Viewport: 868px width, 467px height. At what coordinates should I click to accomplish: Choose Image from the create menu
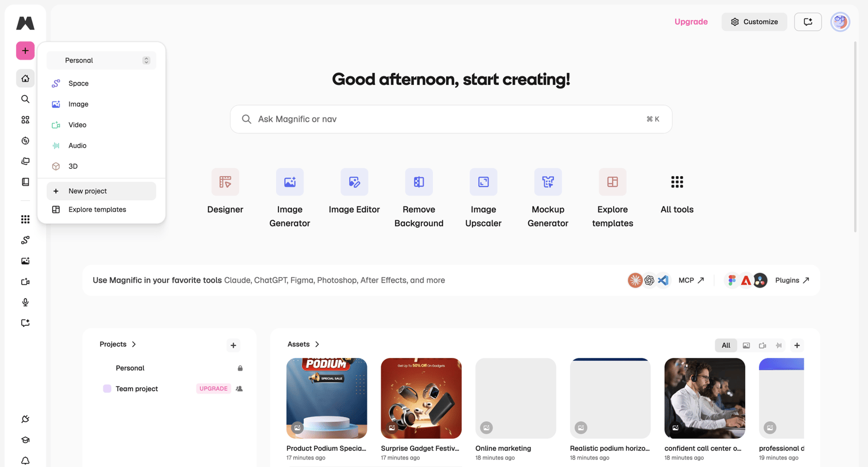(102, 104)
